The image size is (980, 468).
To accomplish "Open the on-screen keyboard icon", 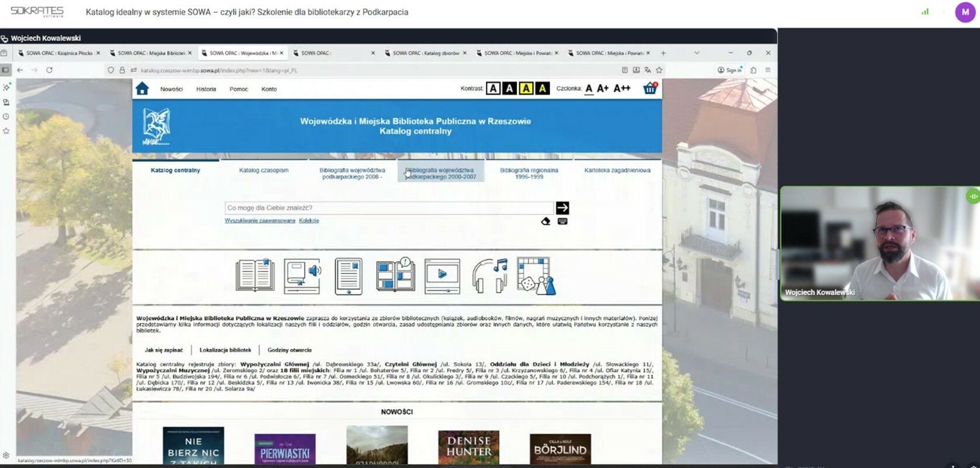I will pos(562,221).
